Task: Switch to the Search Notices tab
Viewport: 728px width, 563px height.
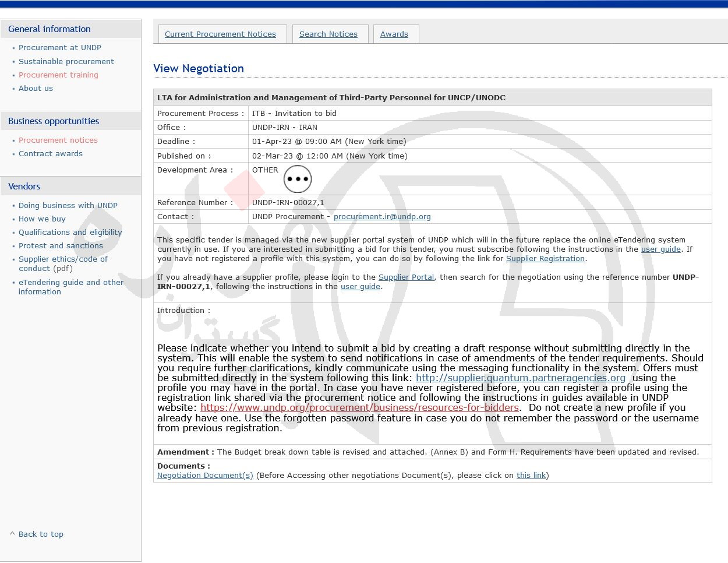Action: 328,34
